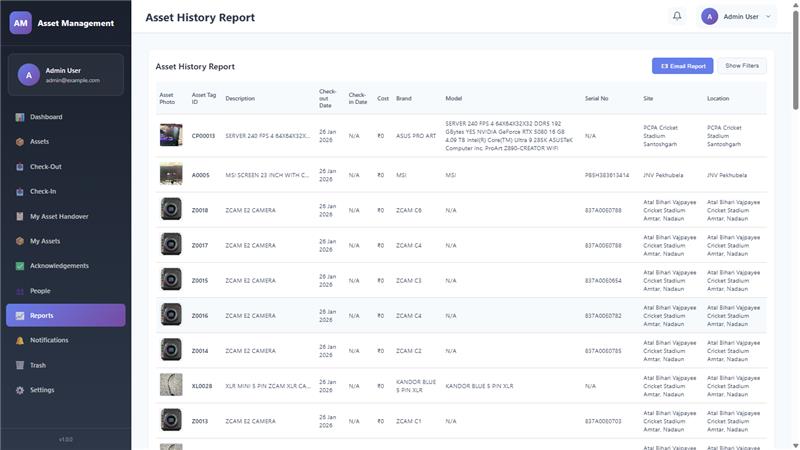
Task: Click the Trash bin icon
Action: pyautogui.click(x=20, y=365)
